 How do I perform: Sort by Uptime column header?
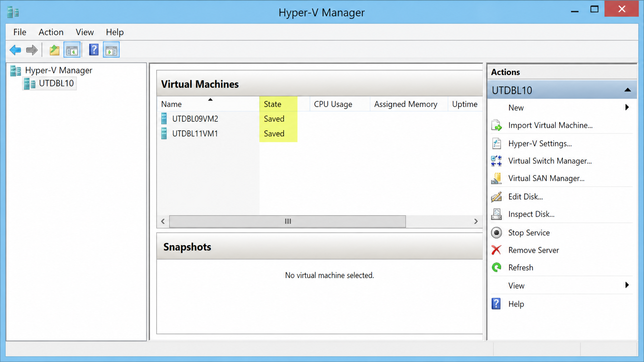(x=465, y=104)
